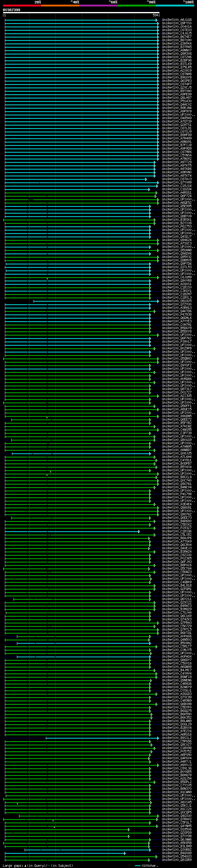Open hit UniRef100_O04014
Image resolution: width=197 pixels, height=868 pixels.
point(177,26)
